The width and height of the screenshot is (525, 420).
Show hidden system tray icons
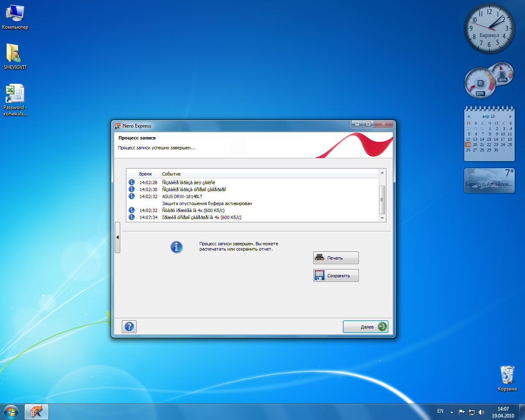[452, 412]
